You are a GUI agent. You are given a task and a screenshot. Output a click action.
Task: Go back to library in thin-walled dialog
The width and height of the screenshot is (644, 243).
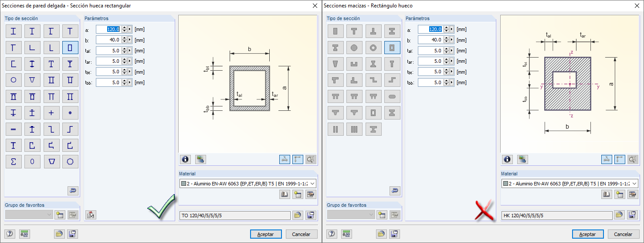(x=73, y=191)
